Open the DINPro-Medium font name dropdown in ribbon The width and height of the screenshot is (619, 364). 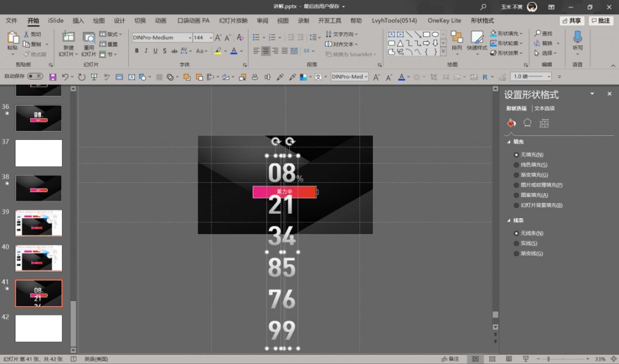(190, 37)
